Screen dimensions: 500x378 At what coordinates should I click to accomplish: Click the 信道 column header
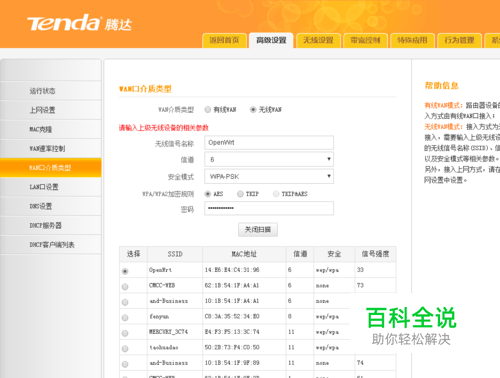[300, 254]
